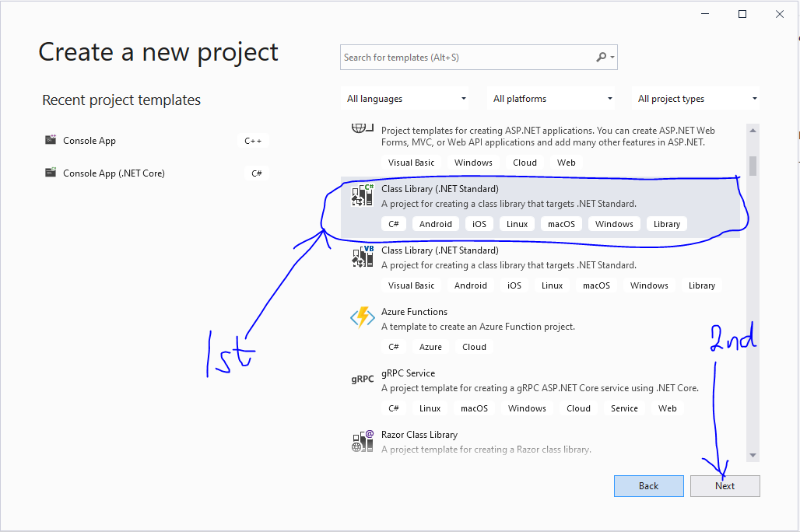Select the ASP.NET web template globe icon
This screenshot has height=532, width=800.
click(x=362, y=128)
